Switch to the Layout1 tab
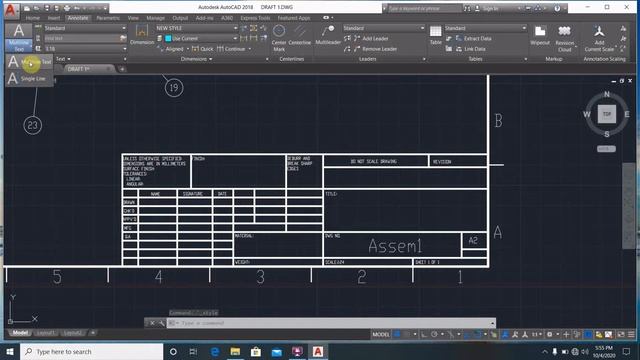Image resolution: width=640 pixels, height=360 pixels. pos(45,333)
